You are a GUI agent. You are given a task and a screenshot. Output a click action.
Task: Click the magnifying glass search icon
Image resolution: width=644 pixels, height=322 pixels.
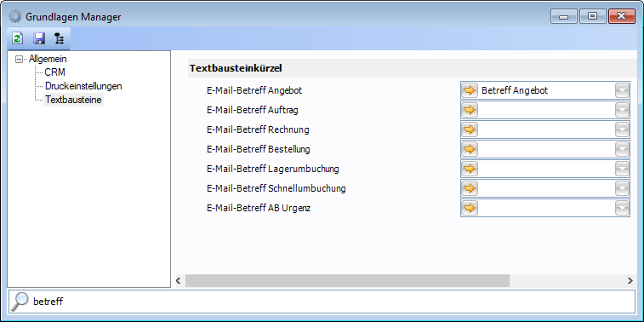click(20, 302)
